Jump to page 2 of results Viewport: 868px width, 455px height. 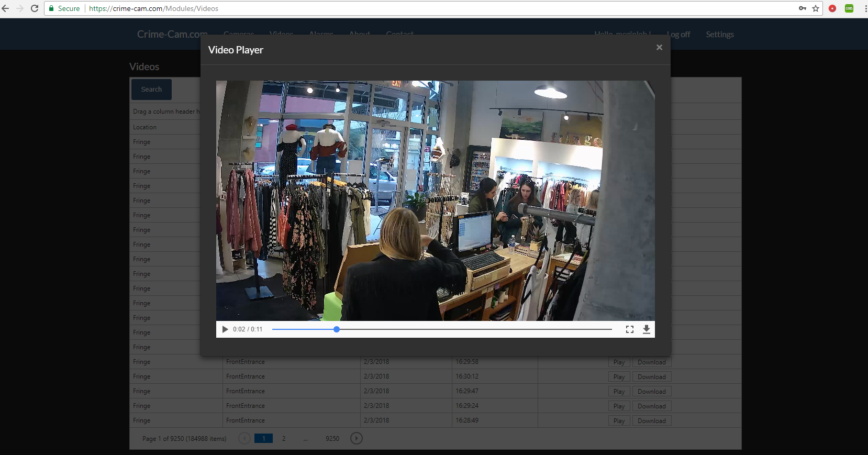point(284,439)
